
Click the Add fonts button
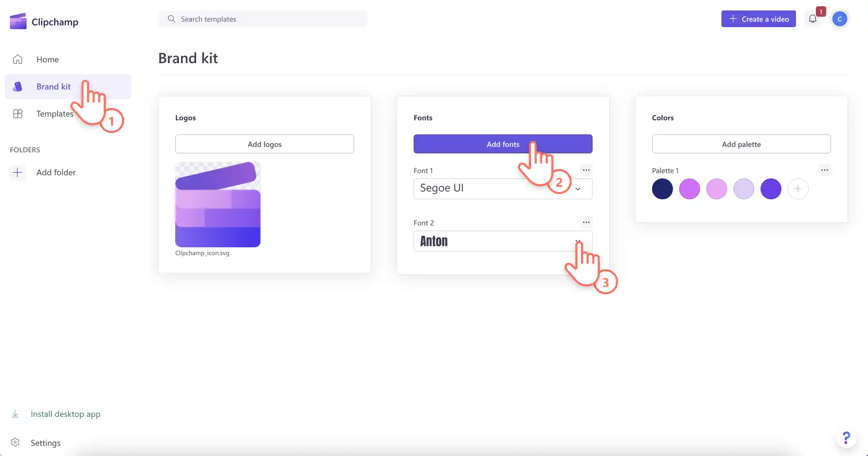click(x=503, y=144)
